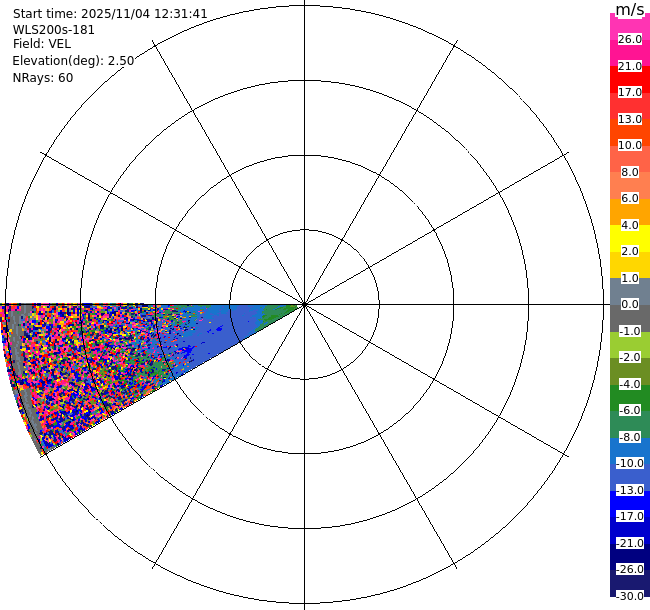
Task: Click the 4.0 colorbar tick label
Action: (x=630, y=225)
